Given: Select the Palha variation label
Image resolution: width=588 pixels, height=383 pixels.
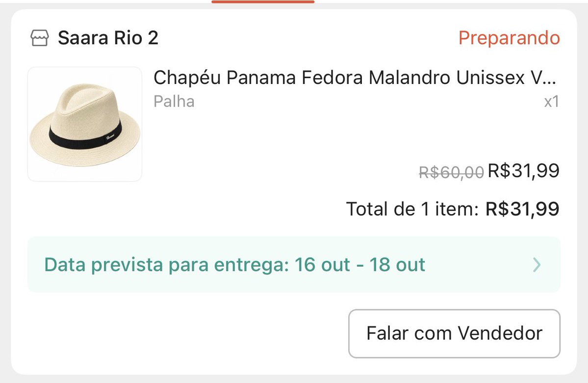Looking at the screenshot, I should 174,101.
